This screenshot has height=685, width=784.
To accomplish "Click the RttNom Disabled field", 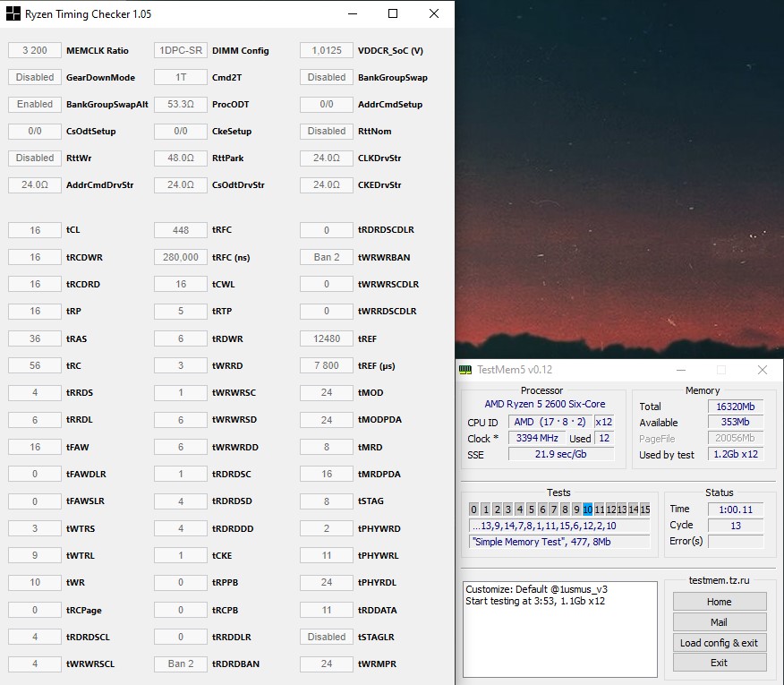I will pyautogui.click(x=327, y=131).
